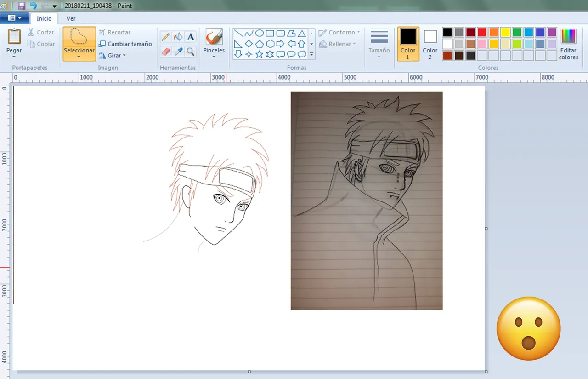Image resolution: width=588 pixels, height=379 pixels.
Task: Choose the isosceles Triangle shape
Action: click(x=301, y=33)
